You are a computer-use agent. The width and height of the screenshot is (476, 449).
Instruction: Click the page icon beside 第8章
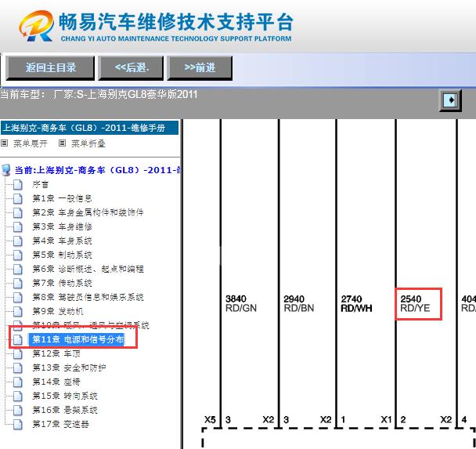(x=18, y=297)
